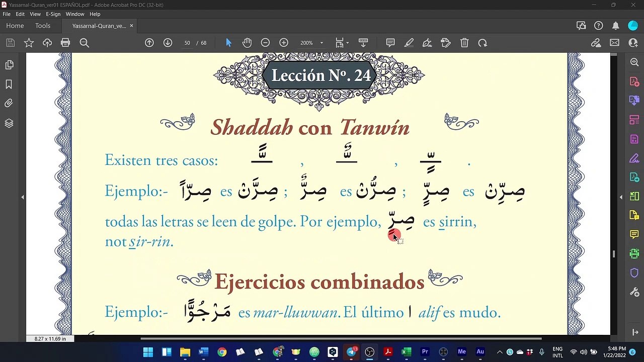Click the Selection arrow tool
Image resolution: width=644 pixels, height=362 pixels.
[228, 43]
